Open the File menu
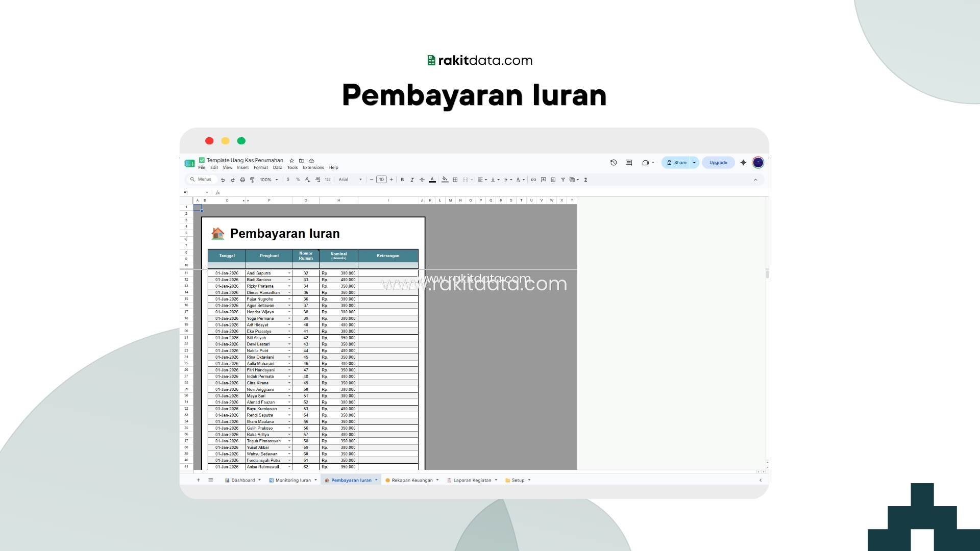The width and height of the screenshot is (980, 551). point(202,167)
